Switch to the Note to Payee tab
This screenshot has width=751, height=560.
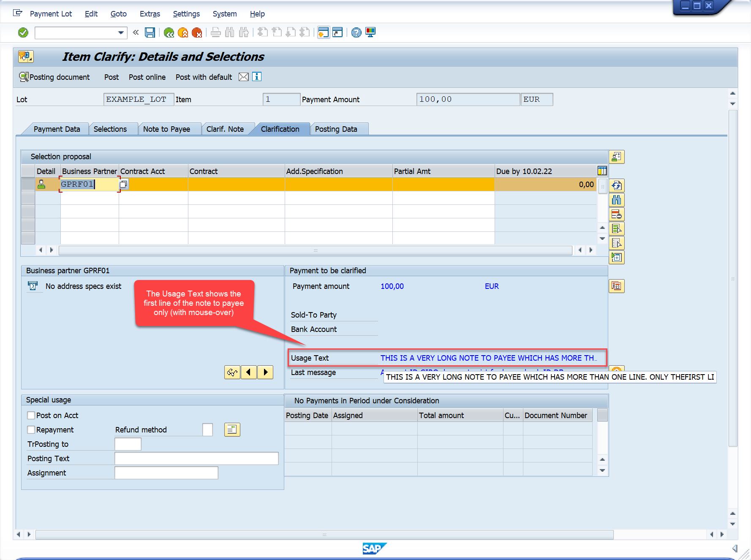click(x=166, y=129)
